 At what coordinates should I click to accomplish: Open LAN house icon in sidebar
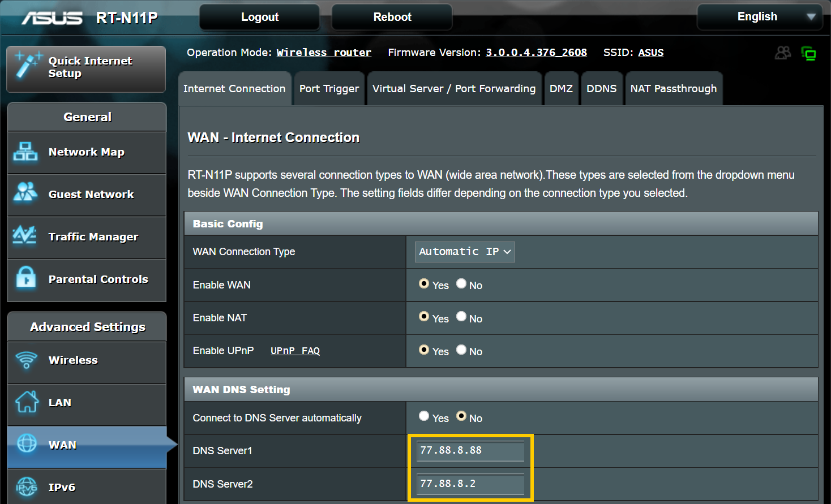pyautogui.click(x=26, y=402)
